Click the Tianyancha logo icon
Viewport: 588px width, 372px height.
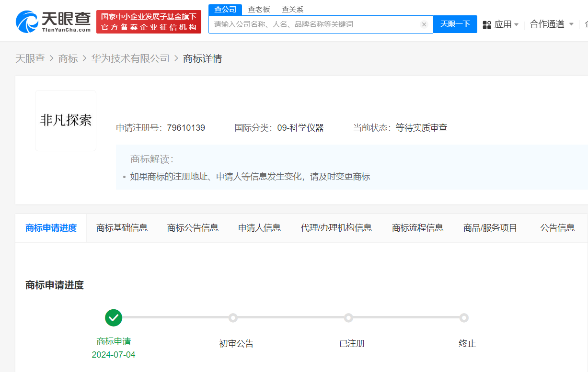pyautogui.click(x=29, y=20)
